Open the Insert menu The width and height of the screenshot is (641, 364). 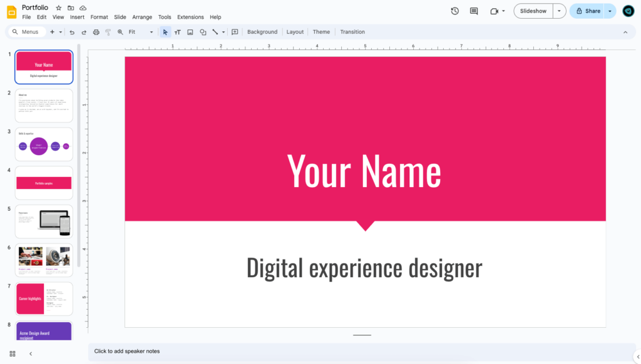point(77,17)
